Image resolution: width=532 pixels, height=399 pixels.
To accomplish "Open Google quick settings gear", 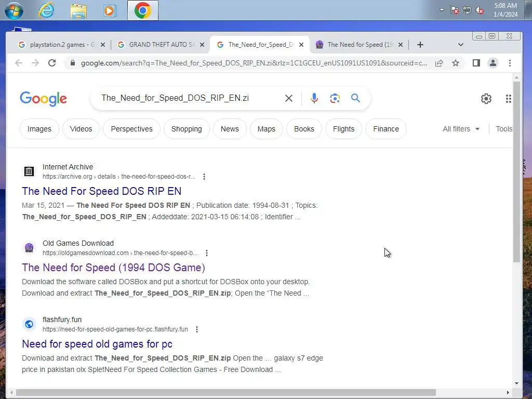I will 486,99.
